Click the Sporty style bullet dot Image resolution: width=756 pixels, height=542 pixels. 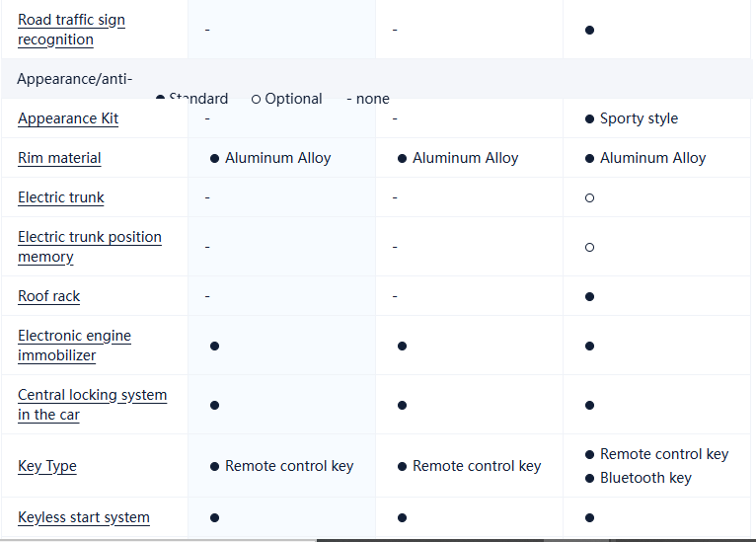click(589, 118)
